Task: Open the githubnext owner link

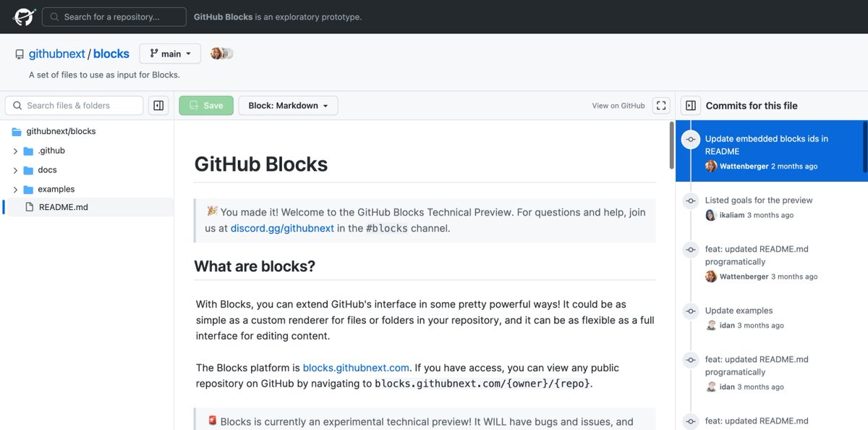Action: (x=57, y=54)
